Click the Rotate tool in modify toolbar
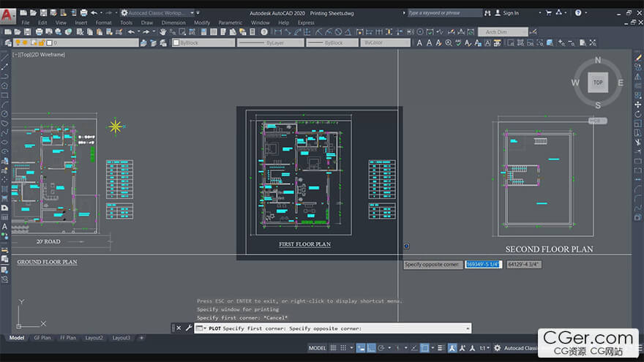 tap(638, 114)
